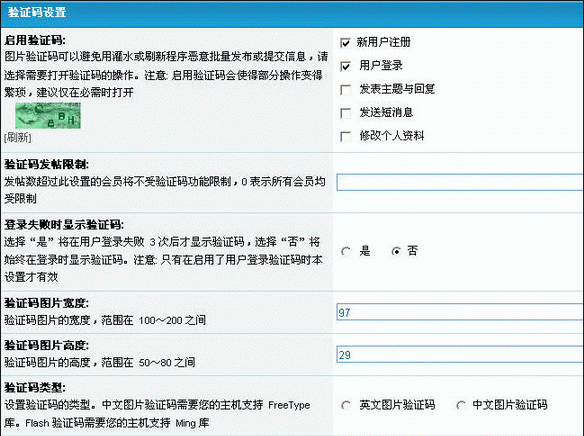Select the 否 radio button
Screen dimensions: 584x436
(396, 252)
